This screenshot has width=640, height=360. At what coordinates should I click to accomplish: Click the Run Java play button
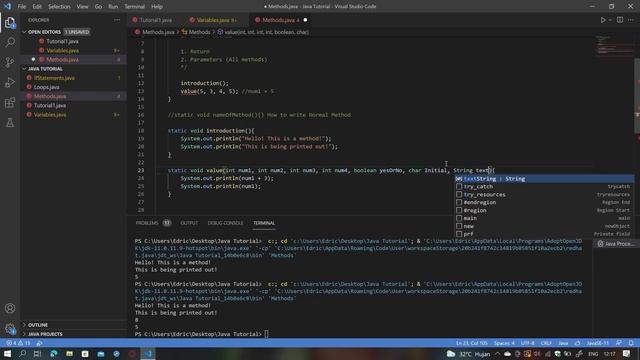(x=602, y=20)
